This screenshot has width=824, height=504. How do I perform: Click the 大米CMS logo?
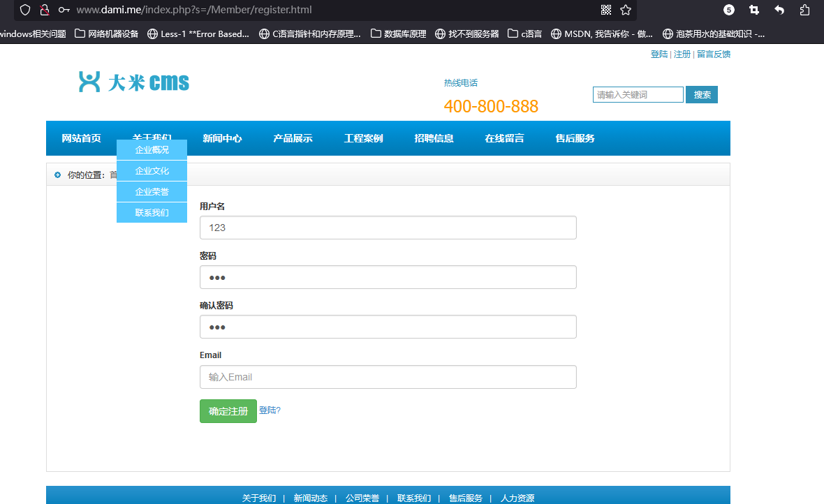133,82
